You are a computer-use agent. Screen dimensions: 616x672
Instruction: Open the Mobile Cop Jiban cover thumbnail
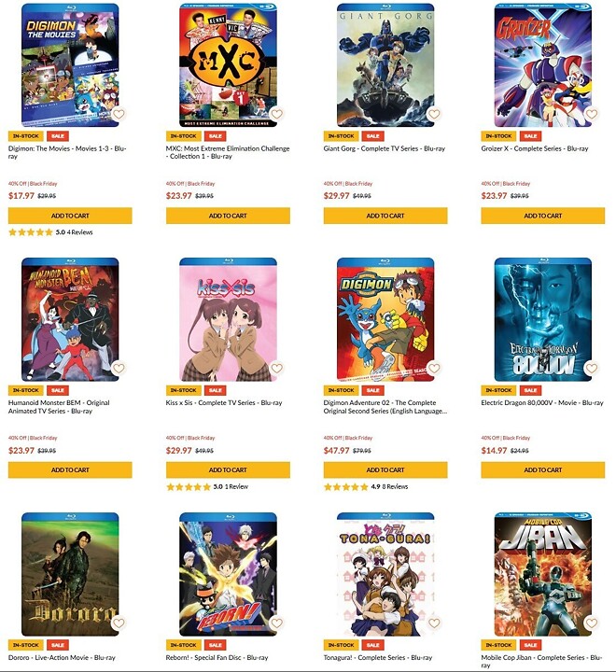(x=542, y=574)
